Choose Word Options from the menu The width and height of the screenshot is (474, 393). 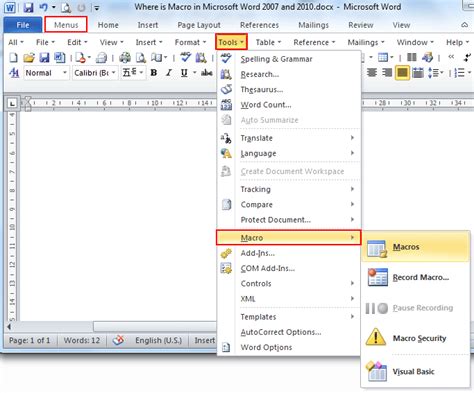point(289,347)
